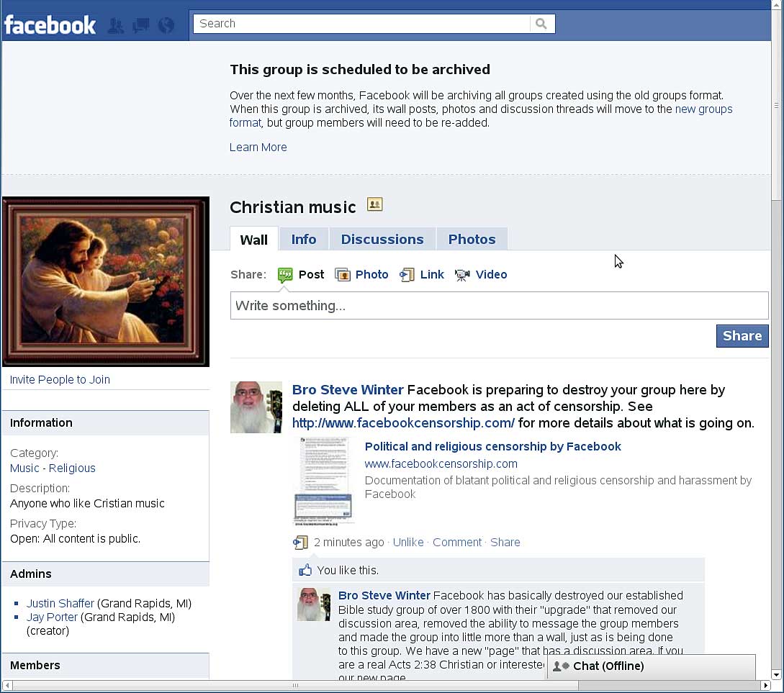Click the group badge icon beside Christian music
This screenshot has width=784, height=693.
pos(375,204)
